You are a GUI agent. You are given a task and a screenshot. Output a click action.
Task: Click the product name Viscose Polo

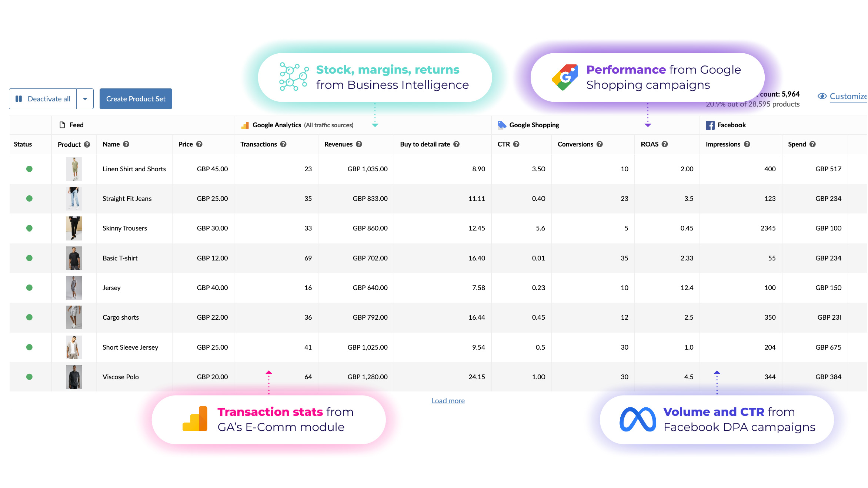click(121, 377)
